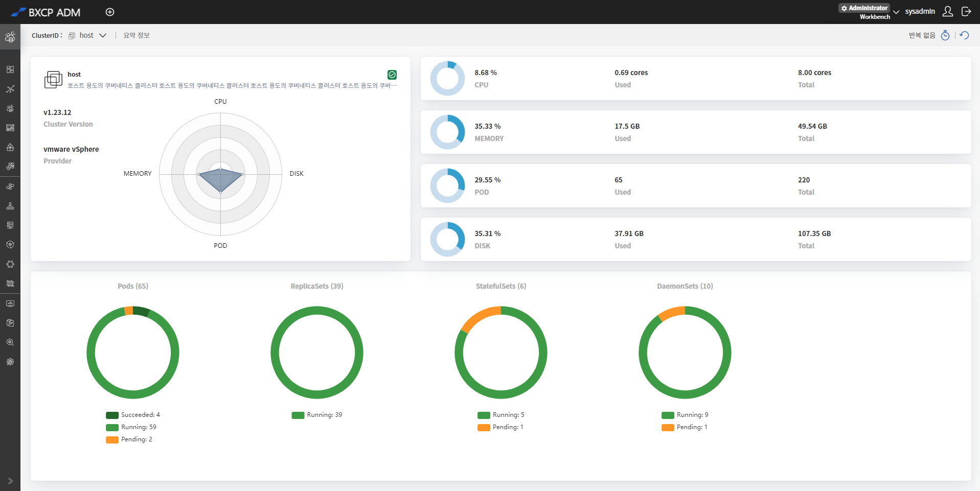Image resolution: width=980 pixels, height=491 pixels.
Task: Select the connected-dots ring sidebar icon
Action: point(10,264)
